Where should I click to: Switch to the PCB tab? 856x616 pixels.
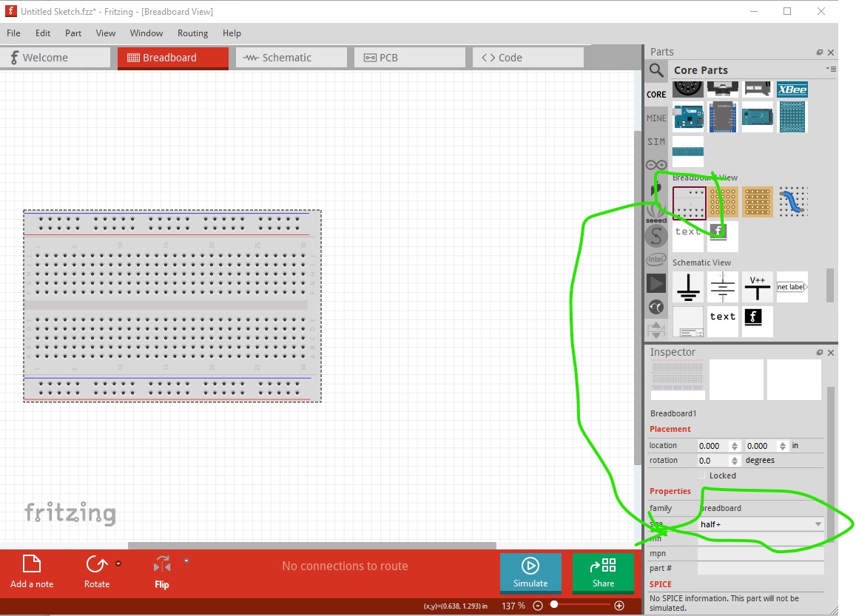[x=409, y=57]
